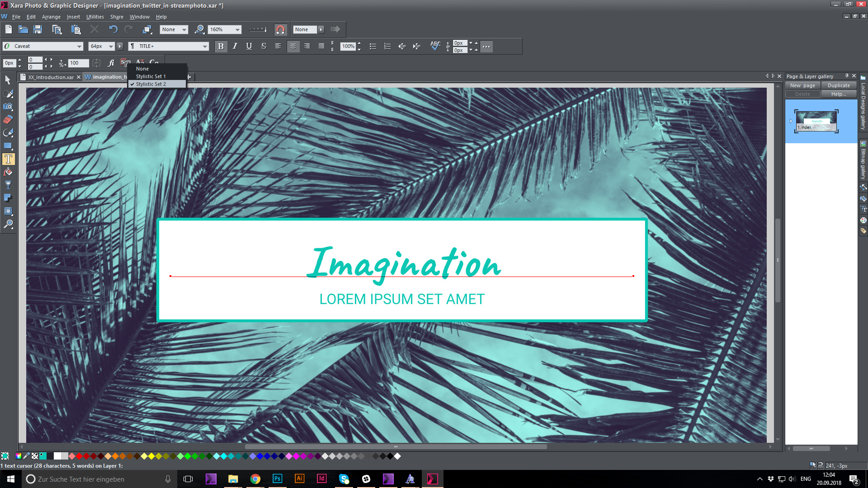The height and width of the screenshot is (488, 868).
Task: Open the Caveat font family dropdown
Action: (80, 46)
